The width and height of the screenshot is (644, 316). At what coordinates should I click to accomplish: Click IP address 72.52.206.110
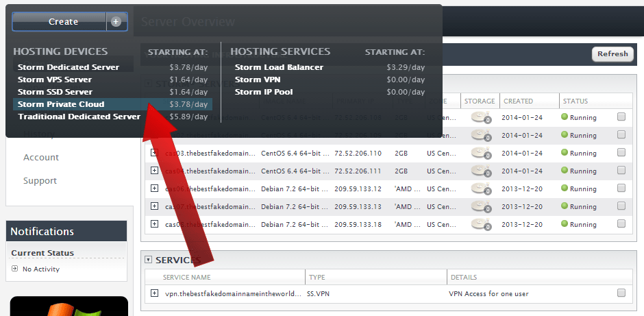click(358, 154)
